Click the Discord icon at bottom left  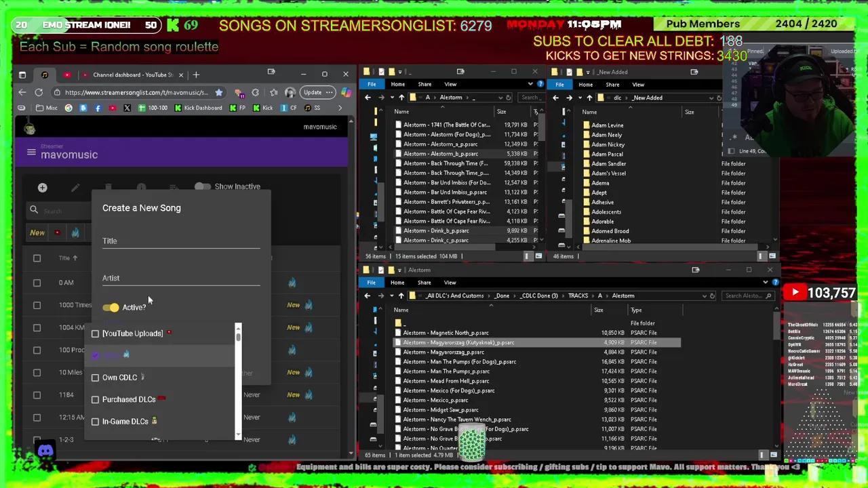(x=45, y=451)
